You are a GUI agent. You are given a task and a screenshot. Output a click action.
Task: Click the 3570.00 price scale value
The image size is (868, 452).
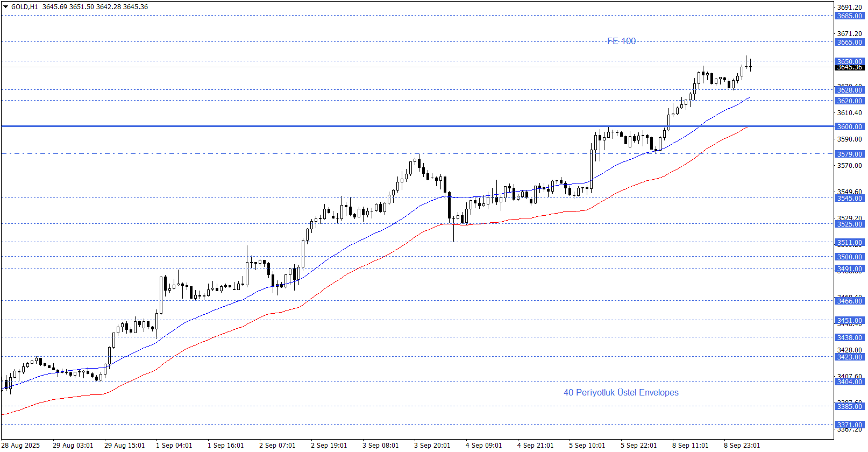[x=850, y=165]
